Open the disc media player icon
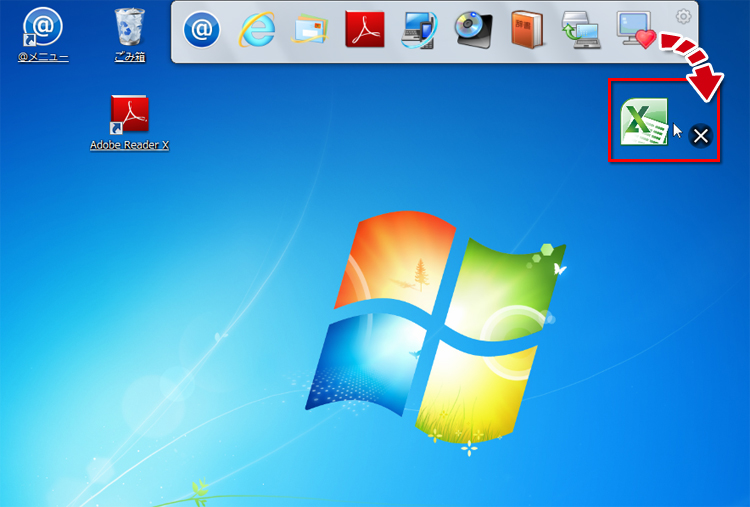750x507 pixels. [x=474, y=30]
